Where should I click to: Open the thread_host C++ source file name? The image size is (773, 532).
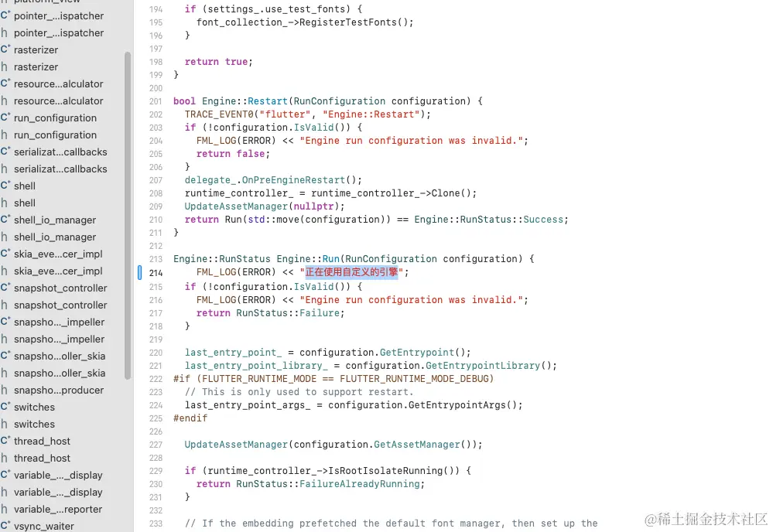[x=42, y=441]
